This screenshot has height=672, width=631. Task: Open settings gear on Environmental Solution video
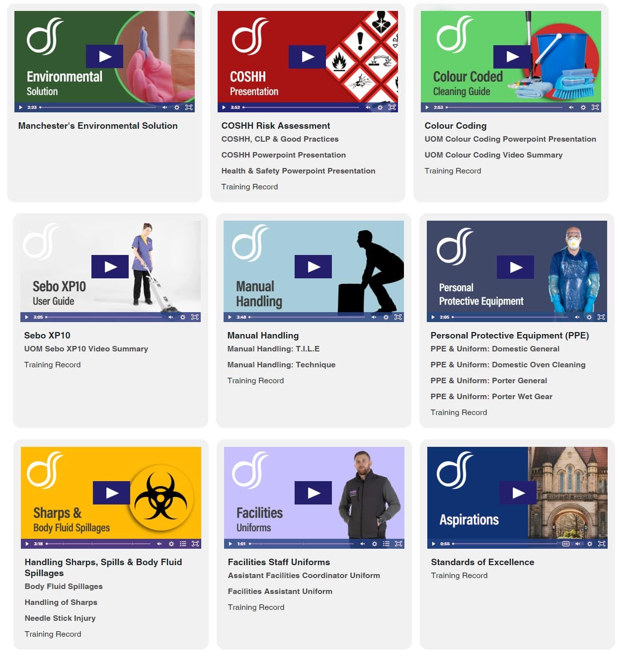point(177,107)
